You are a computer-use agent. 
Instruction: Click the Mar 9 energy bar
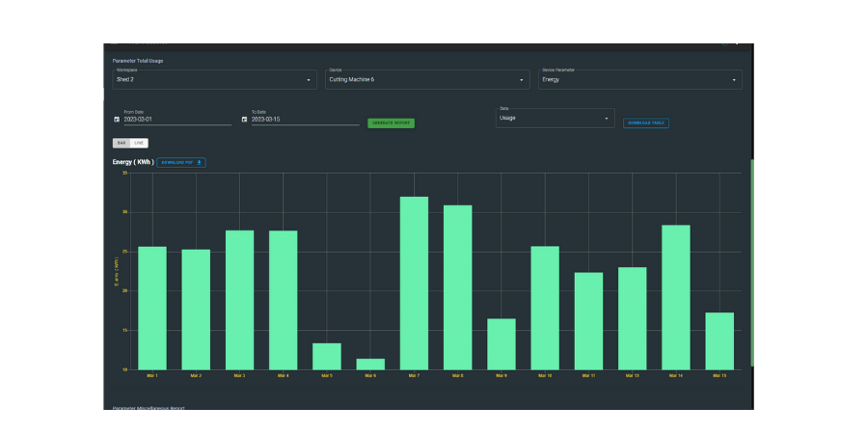click(502, 344)
